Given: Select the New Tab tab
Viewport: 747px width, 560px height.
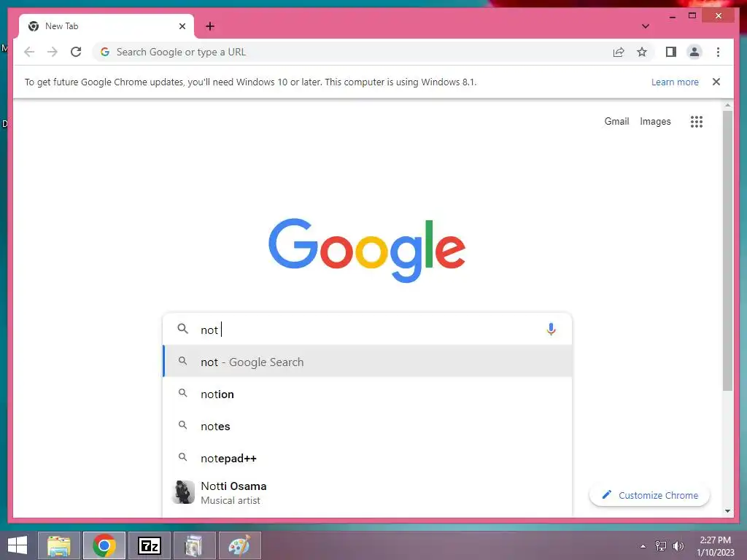Looking at the screenshot, I should (107, 26).
